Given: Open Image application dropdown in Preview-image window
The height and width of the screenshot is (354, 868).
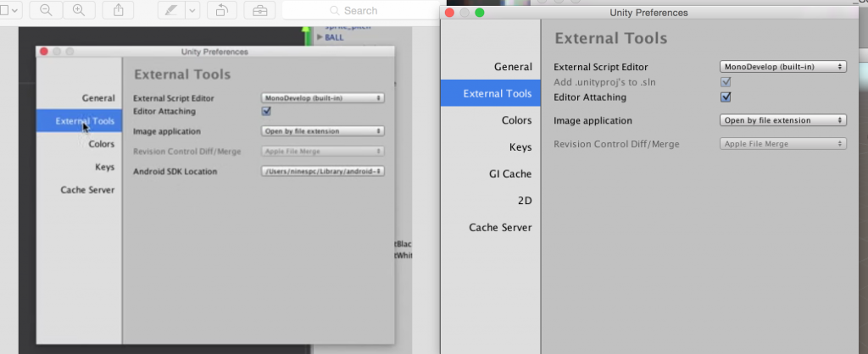Looking at the screenshot, I should tap(323, 131).
